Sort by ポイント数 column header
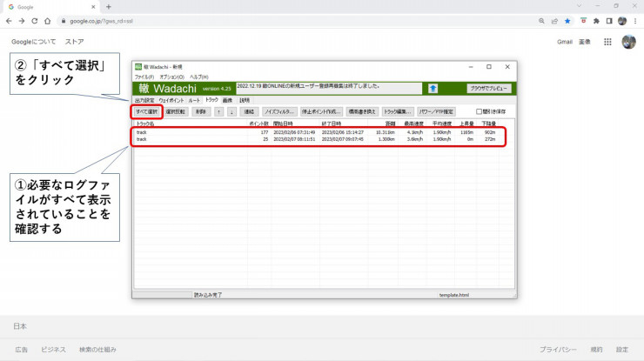The width and height of the screenshot is (644, 361). point(258,124)
